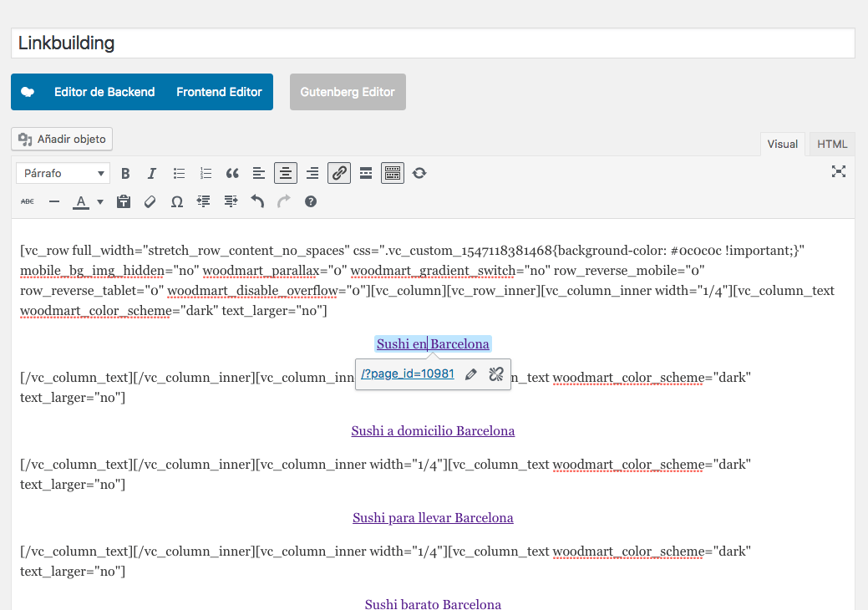Toggle center alignment
The width and height of the screenshot is (868, 610).
click(286, 173)
